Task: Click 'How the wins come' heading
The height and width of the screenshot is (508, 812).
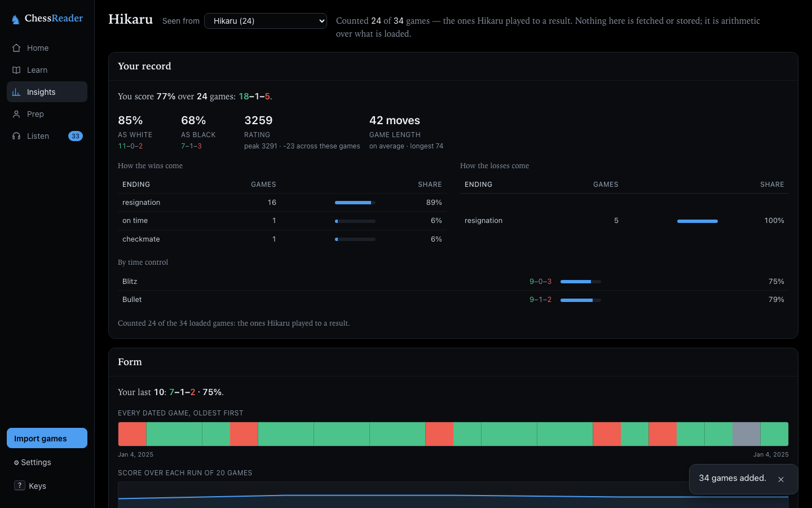Action: point(151,165)
